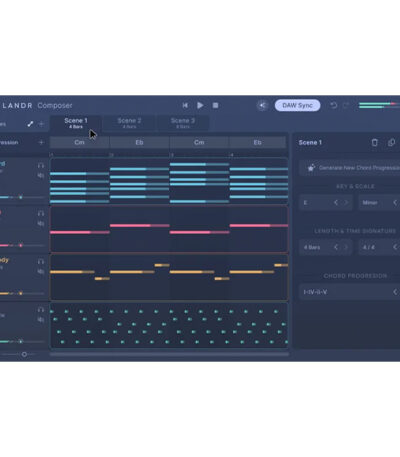Click the left arrow on the 4/4 time signature
This screenshot has width=400, height=457.
[395, 247]
